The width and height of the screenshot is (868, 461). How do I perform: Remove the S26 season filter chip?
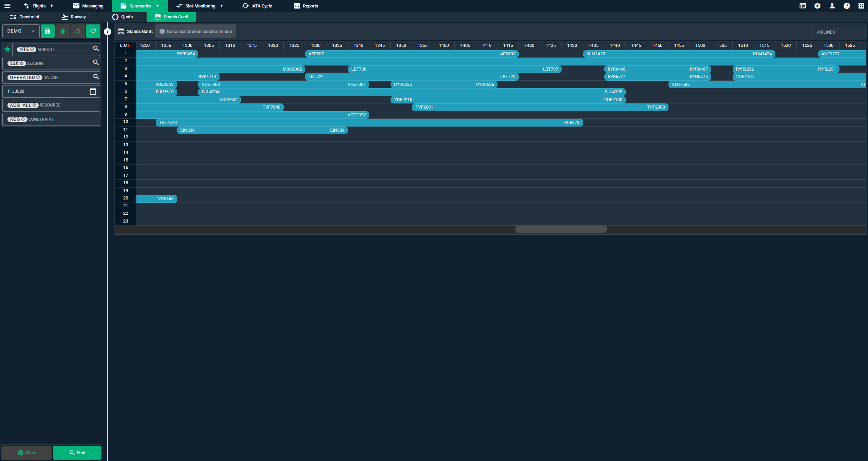(x=22, y=63)
